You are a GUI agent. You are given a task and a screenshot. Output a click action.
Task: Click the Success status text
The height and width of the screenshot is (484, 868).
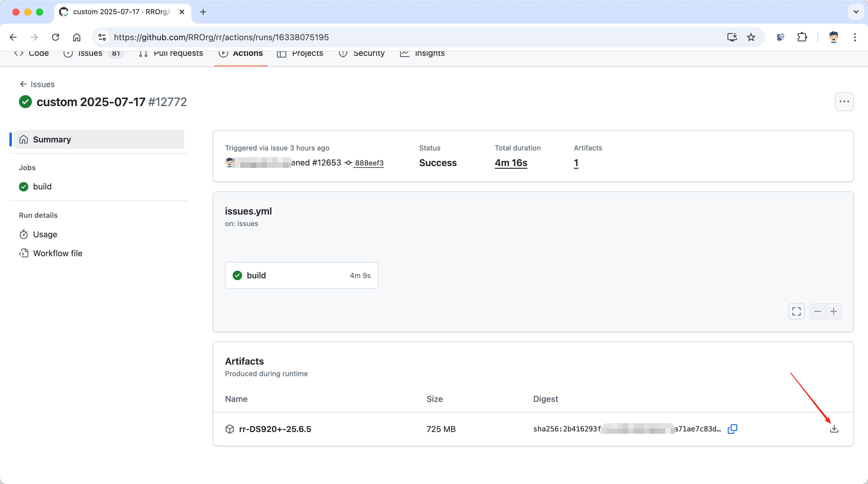click(438, 163)
